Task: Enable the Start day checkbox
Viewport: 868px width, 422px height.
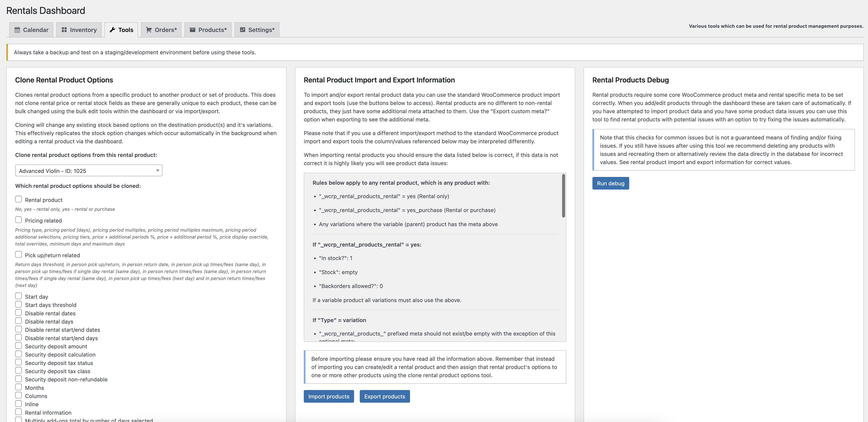Action: coord(19,296)
